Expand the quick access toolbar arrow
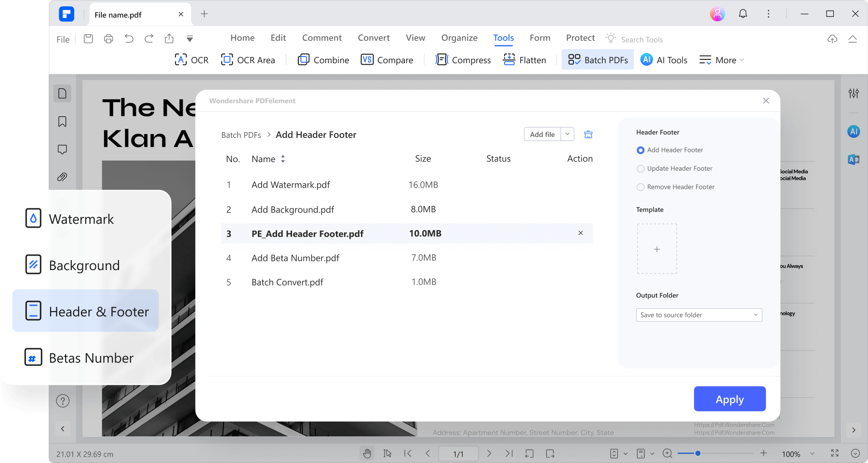Screen dimensions: 868x463 tap(190, 39)
